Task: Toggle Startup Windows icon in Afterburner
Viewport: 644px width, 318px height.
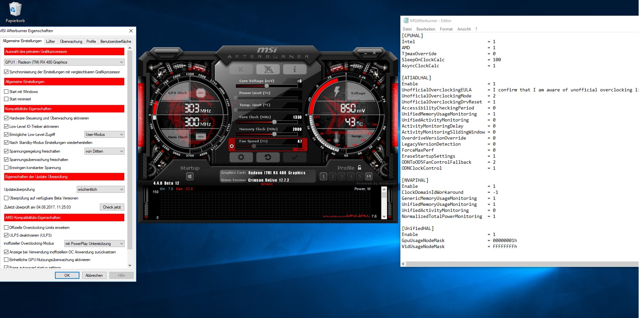Action: coord(190,176)
